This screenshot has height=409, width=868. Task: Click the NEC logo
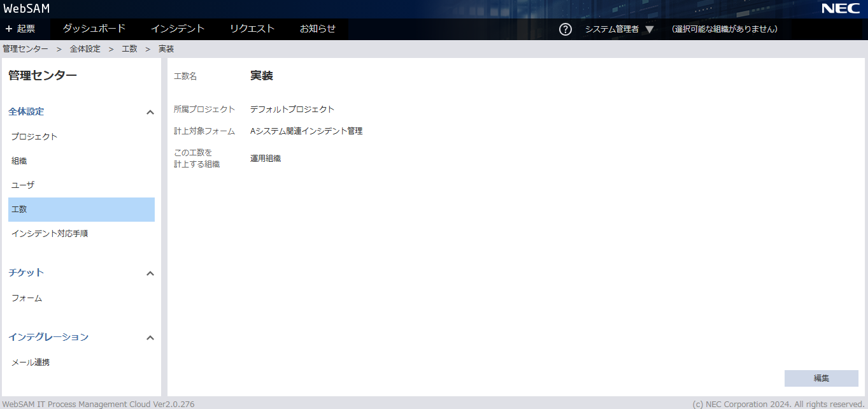[841, 9]
